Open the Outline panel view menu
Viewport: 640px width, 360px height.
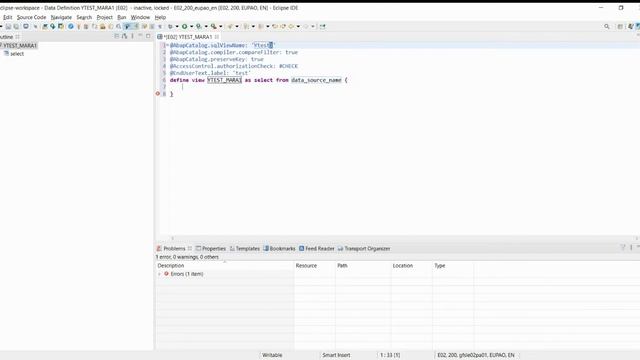click(x=132, y=36)
